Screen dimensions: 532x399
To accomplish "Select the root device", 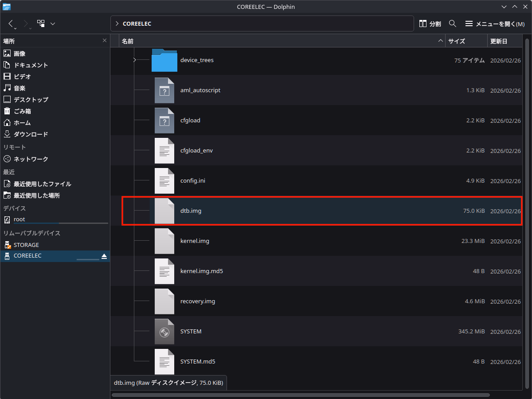I will point(55,219).
